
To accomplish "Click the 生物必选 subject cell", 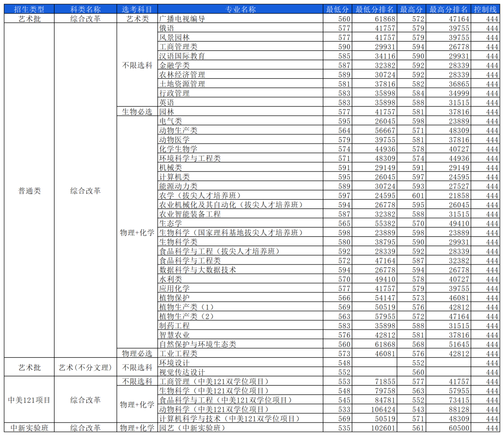I will (137, 112).
